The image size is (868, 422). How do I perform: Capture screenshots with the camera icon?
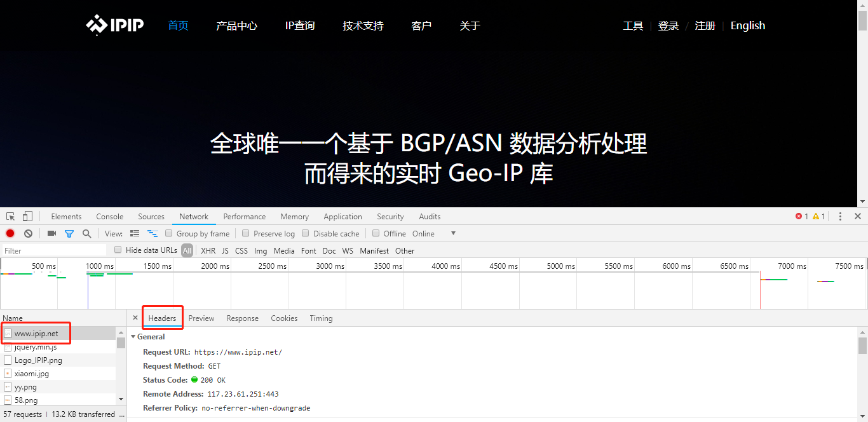click(x=51, y=233)
